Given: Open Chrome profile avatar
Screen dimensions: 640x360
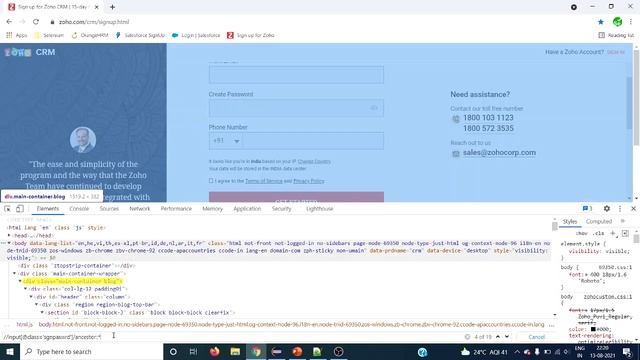Looking at the screenshot, I should coord(617,22).
